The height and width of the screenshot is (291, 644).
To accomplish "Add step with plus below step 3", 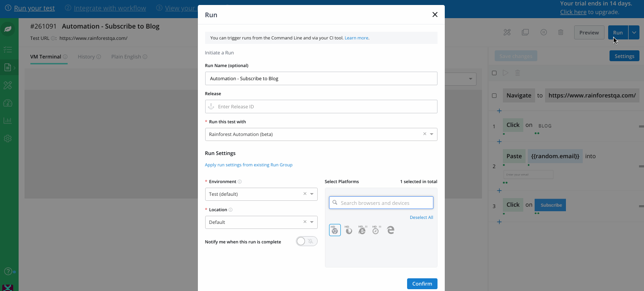I will click(x=499, y=222).
